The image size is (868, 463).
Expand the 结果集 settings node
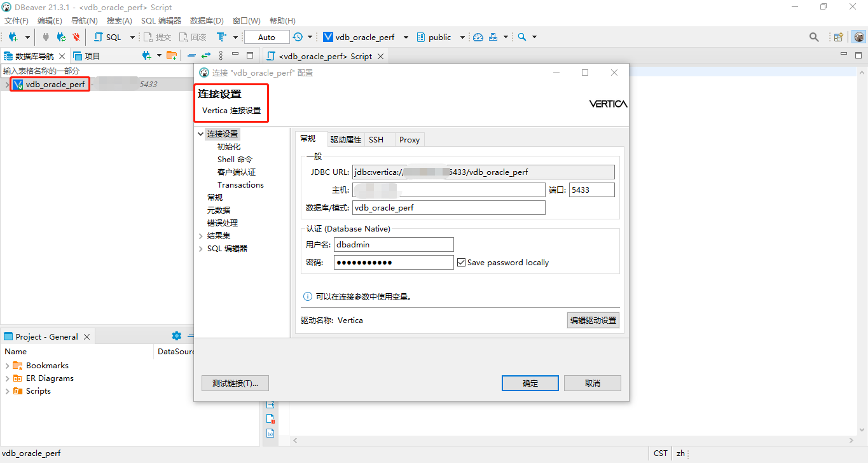(x=201, y=235)
